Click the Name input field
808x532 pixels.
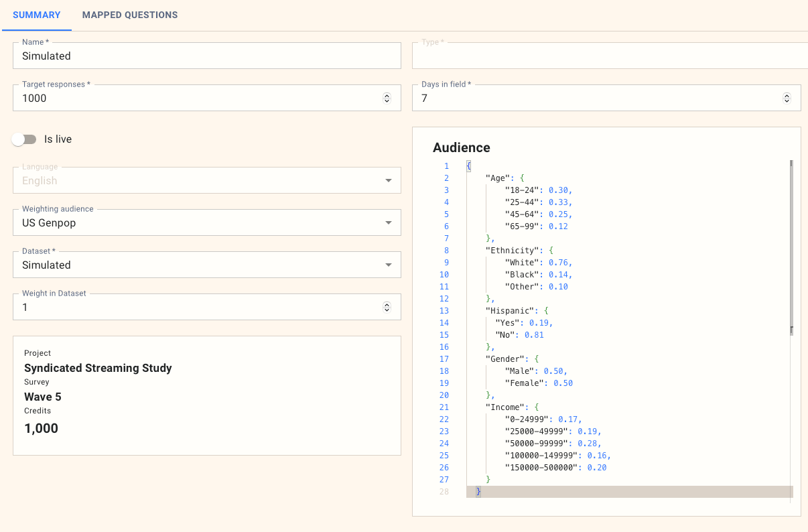tap(206, 56)
